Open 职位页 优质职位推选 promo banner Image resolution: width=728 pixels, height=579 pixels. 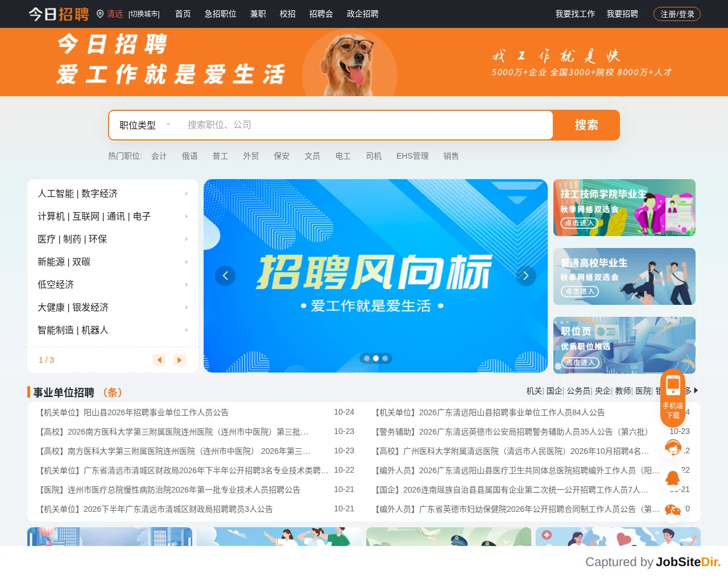pos(624,345)
